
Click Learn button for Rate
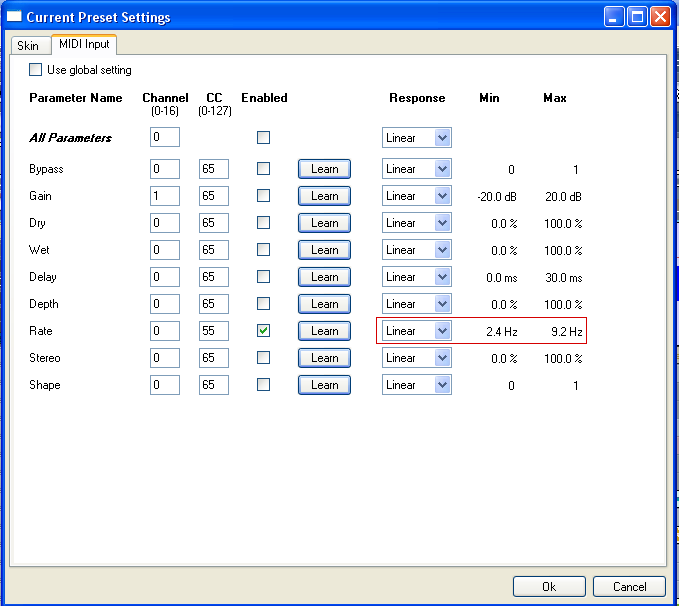324,331
